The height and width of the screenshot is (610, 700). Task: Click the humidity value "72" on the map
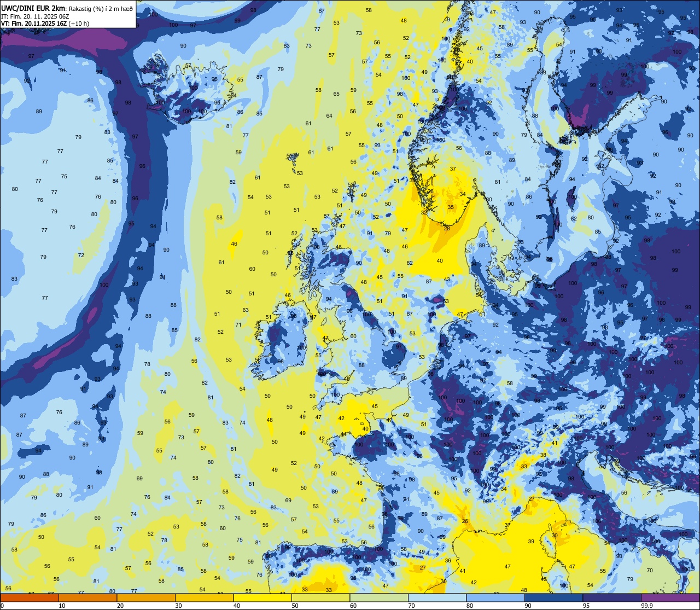[81, 255]
